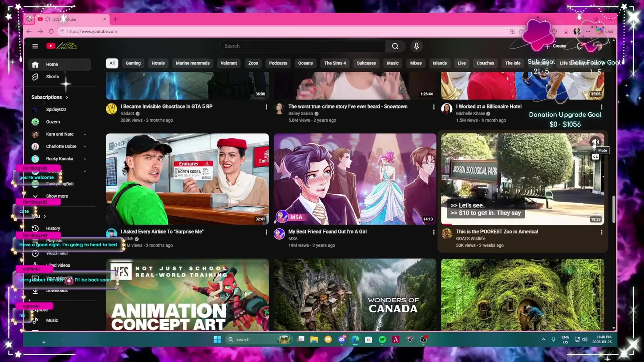Add this page to favorites
The image size is (644, 362).
point(521,31)
